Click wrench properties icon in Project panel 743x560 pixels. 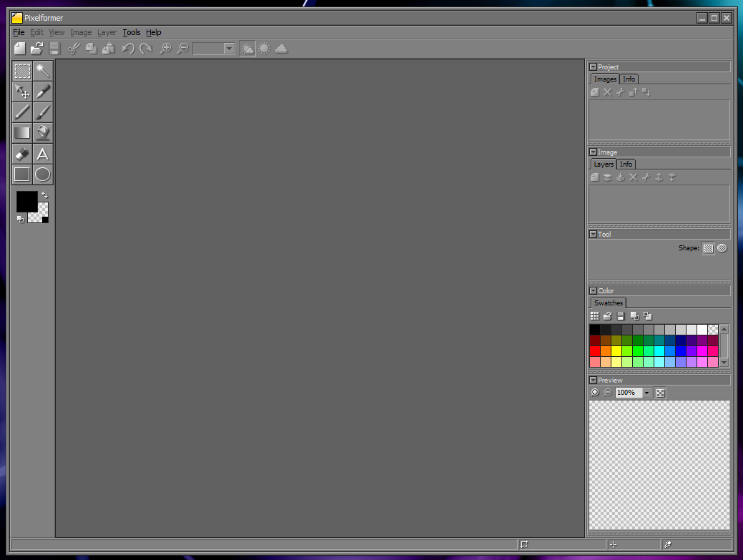pyautogui.click(x=620, y=92)
